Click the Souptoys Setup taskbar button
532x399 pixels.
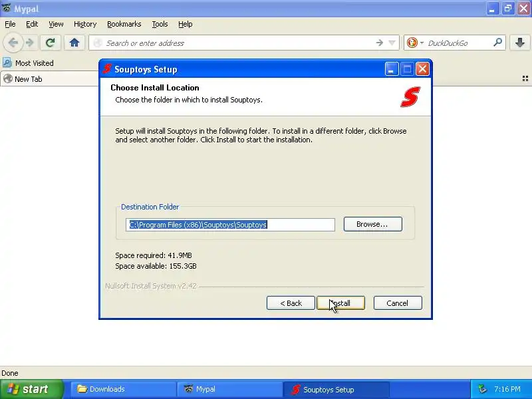[336, 390]
